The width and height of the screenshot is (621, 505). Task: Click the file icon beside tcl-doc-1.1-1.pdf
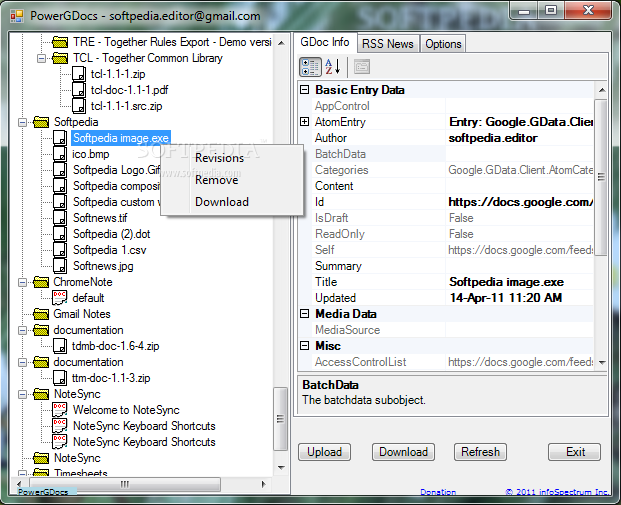tap(79, 90)
